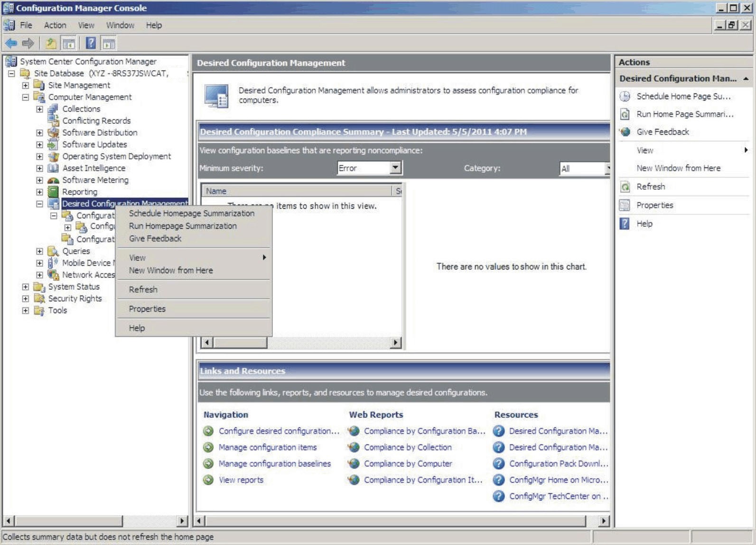Click the Reporting tree icon
The height and width of the screenshot is (545, 756).
54,192
